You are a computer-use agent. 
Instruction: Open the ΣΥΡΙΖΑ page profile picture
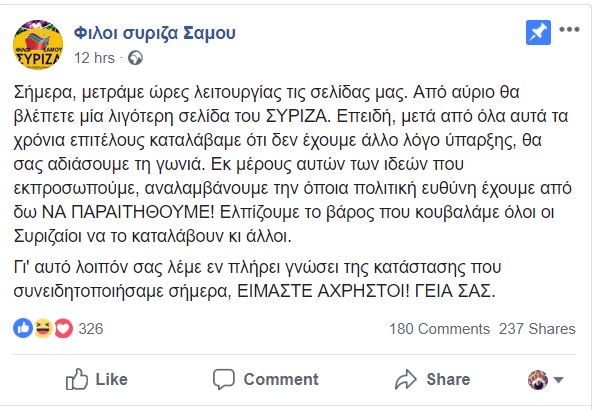pyautogui.click(x=38, y=45)
